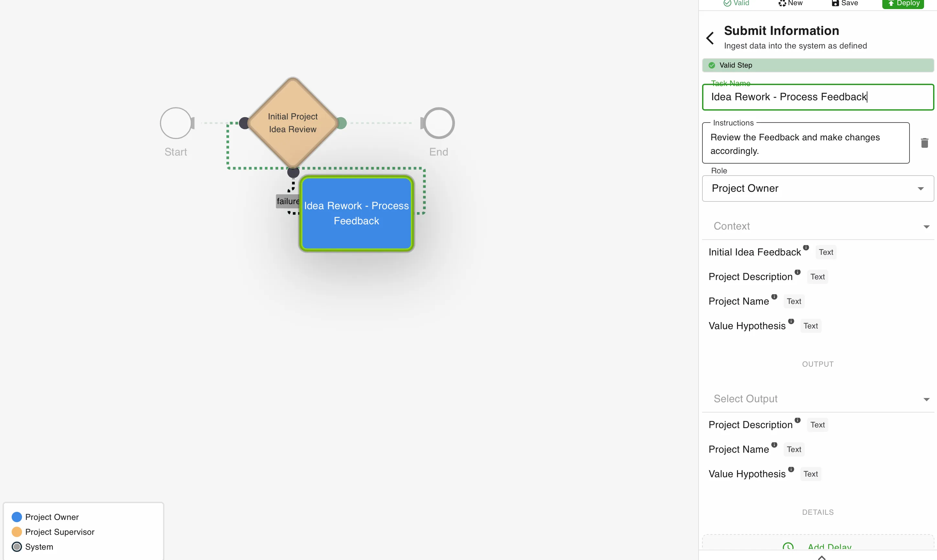Create a New workflow

pyautogui.click(x=790, y=4)
